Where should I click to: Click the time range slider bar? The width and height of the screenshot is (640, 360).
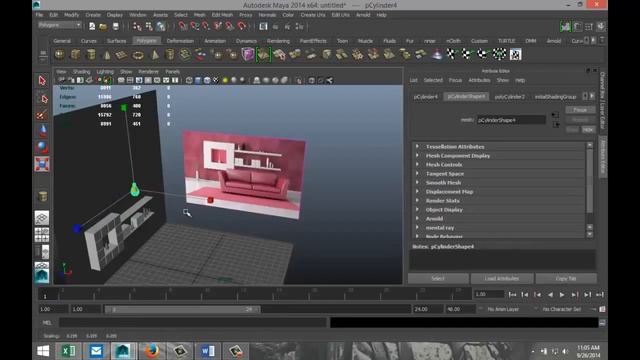[x=182, y=309]
